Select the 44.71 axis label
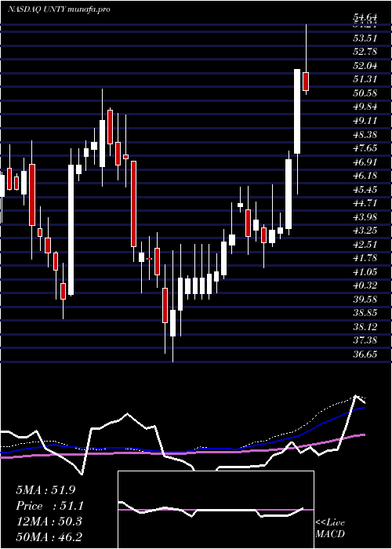The image size is (392, 549). pyautogui.click(x=365, y=203)
